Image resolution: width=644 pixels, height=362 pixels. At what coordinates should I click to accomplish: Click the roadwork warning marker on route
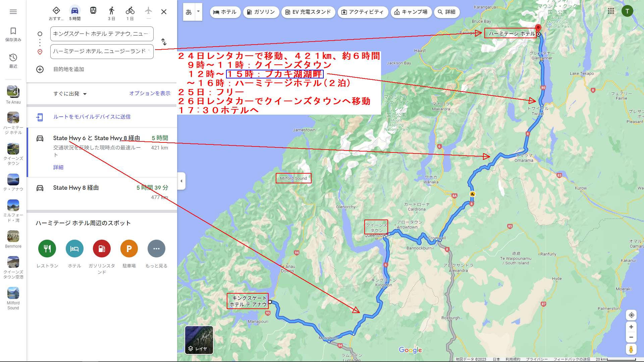pos(472,194)
